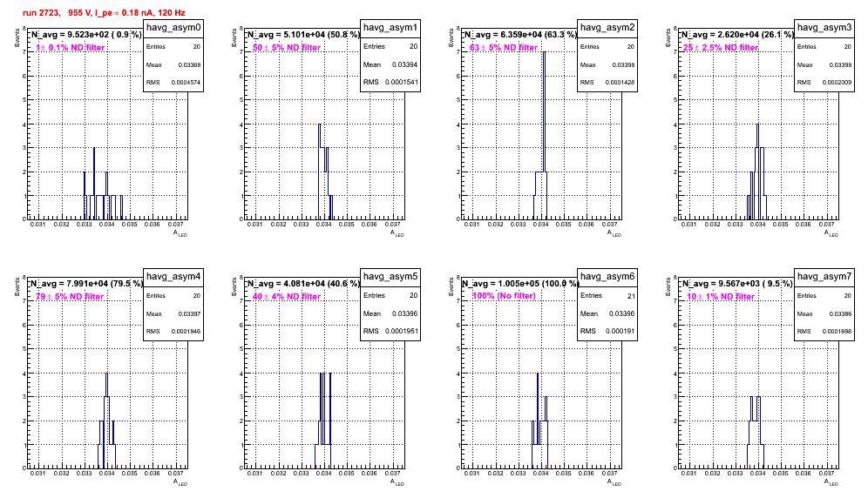868x498 pixels.
Task: Click the Events y-axis title of havg_asym4 plot
Action: click(x=17, y=287)
